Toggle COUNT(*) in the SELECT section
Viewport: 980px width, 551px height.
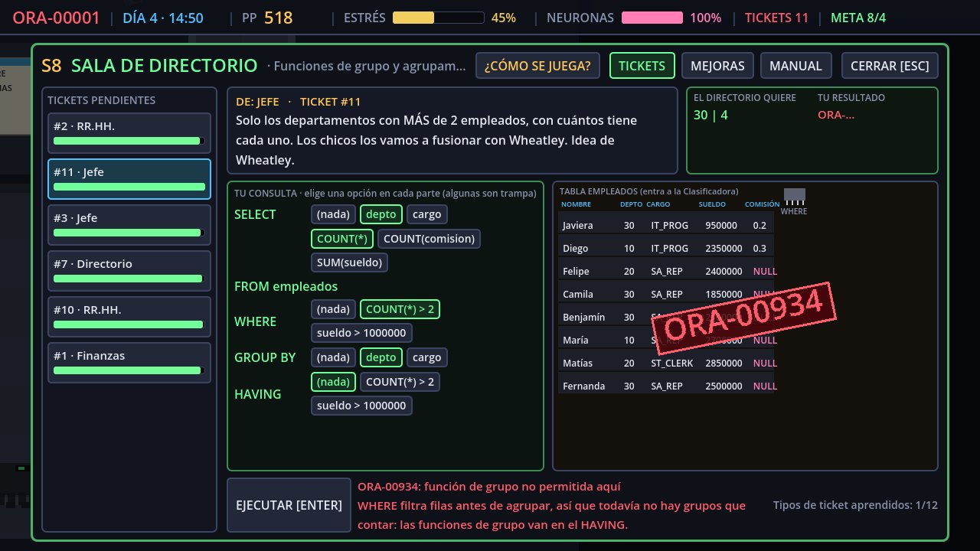342,239
